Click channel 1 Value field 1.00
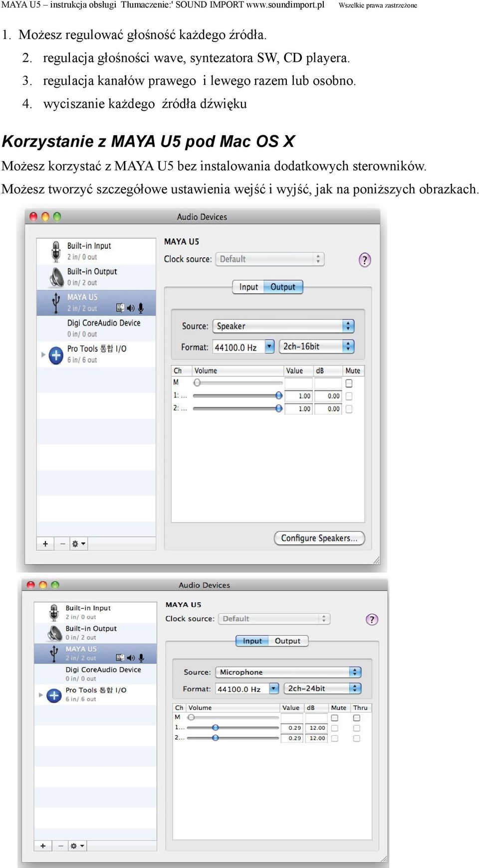This screenshot has width=479, height=868. point(298,396)
